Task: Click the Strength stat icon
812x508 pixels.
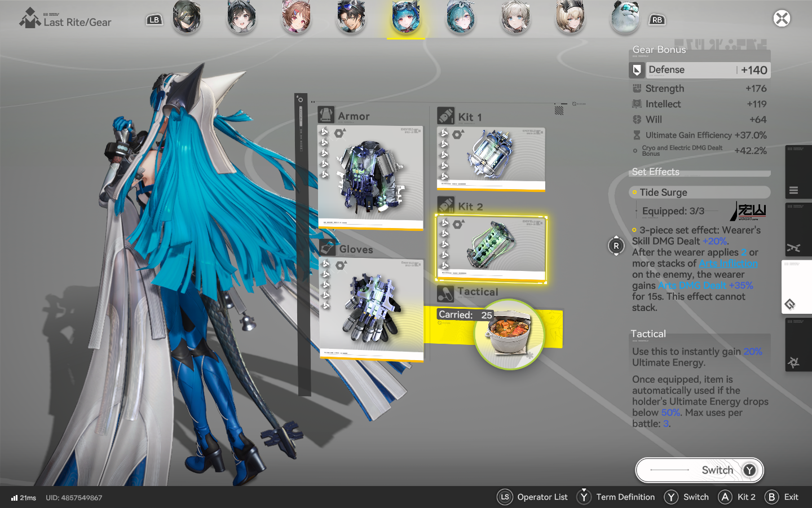Action: (637, 89)
